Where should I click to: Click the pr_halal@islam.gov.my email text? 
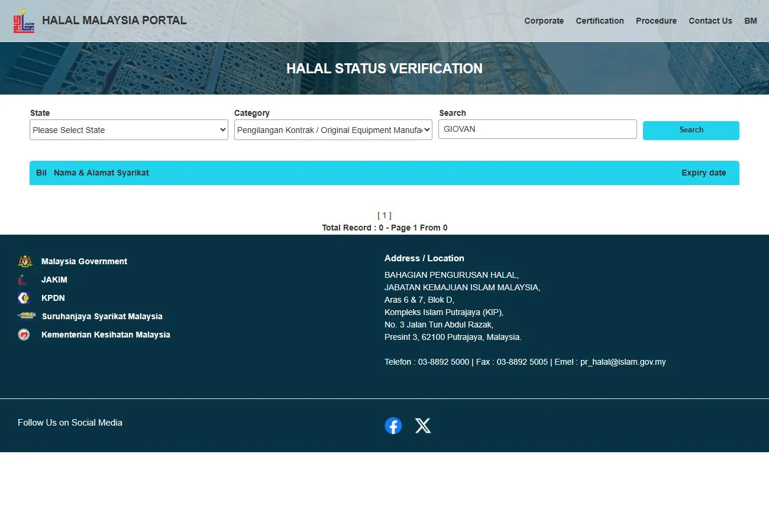[x=623, y=362]
